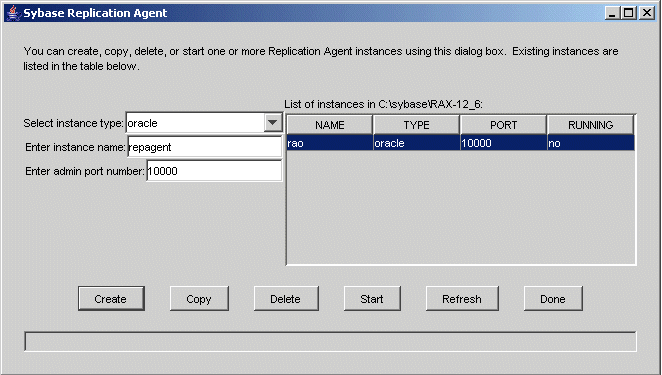The image size is (662, 375).
Task: Click the Java icon in the title bar
Action: tap(14, 13)
